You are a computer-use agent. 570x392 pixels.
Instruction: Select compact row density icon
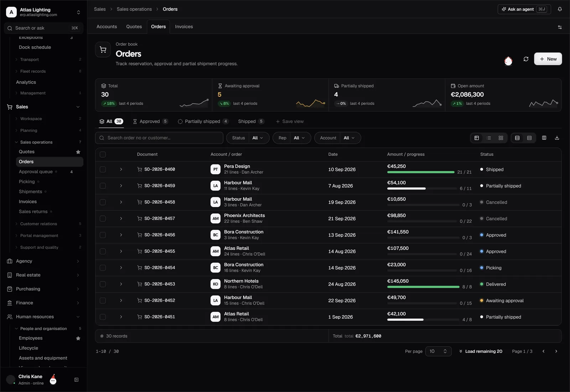(529, 138)
